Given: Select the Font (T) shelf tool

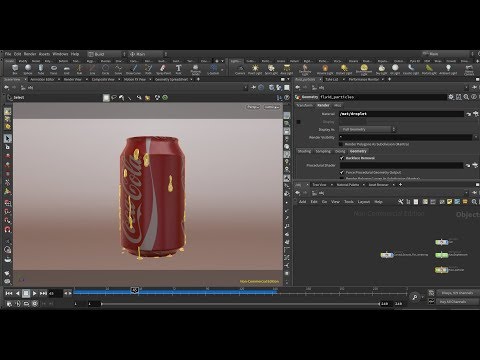Looking at the screenshot, I should [x=178, y=69].
